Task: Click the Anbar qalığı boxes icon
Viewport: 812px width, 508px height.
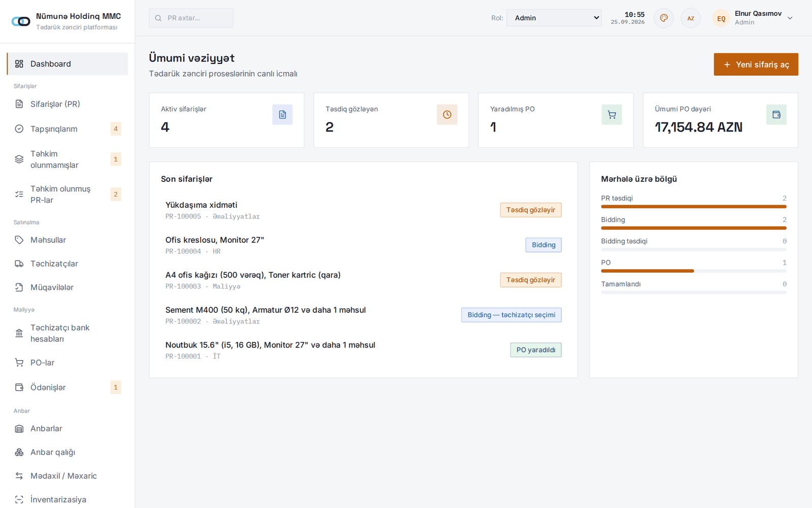Action: click(x=19, y=453)
